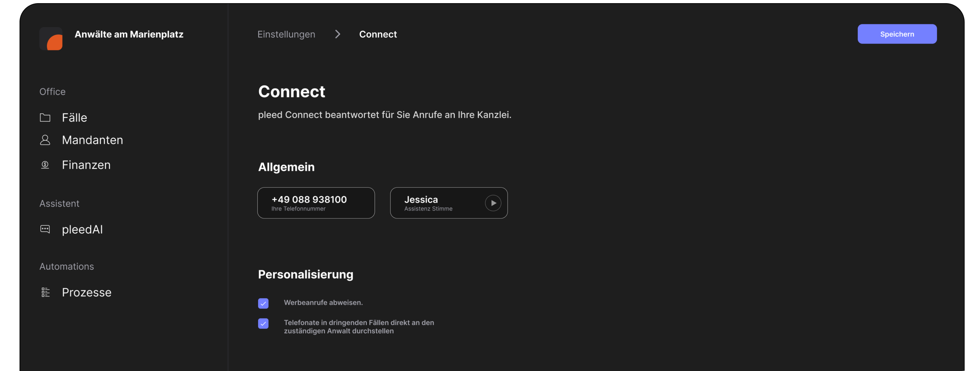Click the Prozesse list icon
This screenshot has width=980, height=371.
click(x=45, y=292)
